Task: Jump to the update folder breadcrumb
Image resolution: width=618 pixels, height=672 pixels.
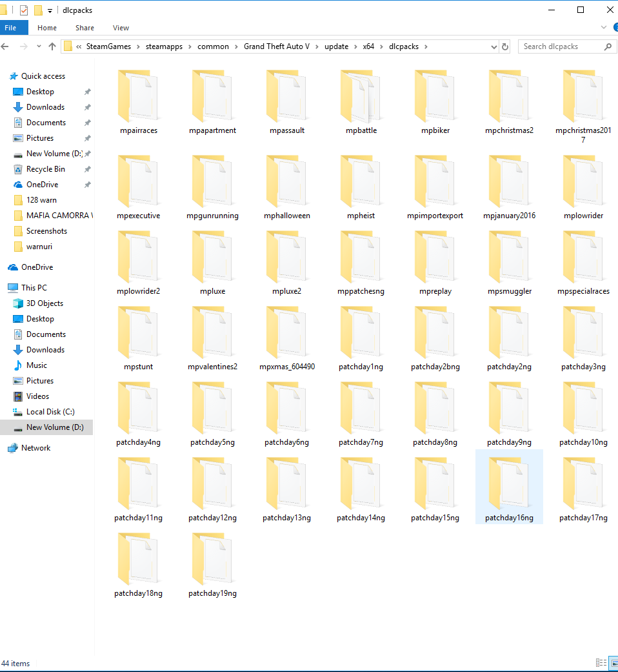Action: tap(336, 46)
